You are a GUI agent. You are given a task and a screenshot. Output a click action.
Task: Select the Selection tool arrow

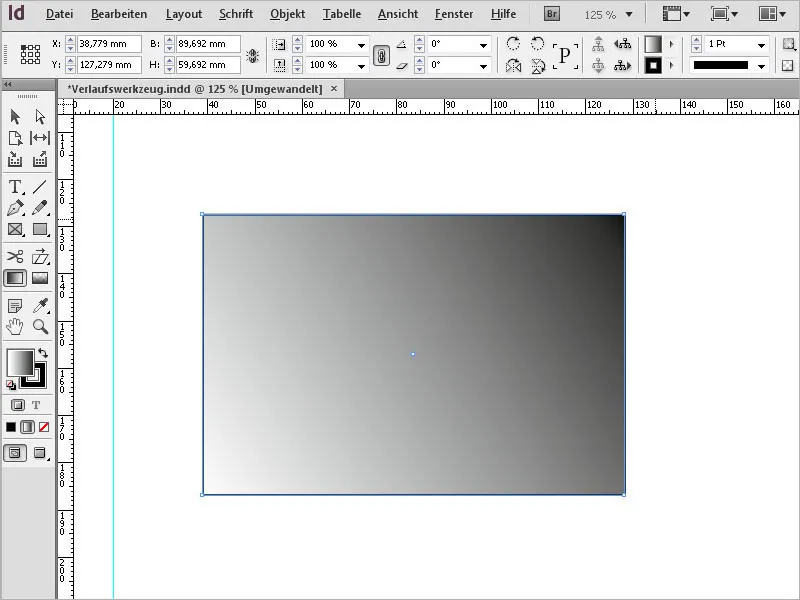tap(15, 117)
